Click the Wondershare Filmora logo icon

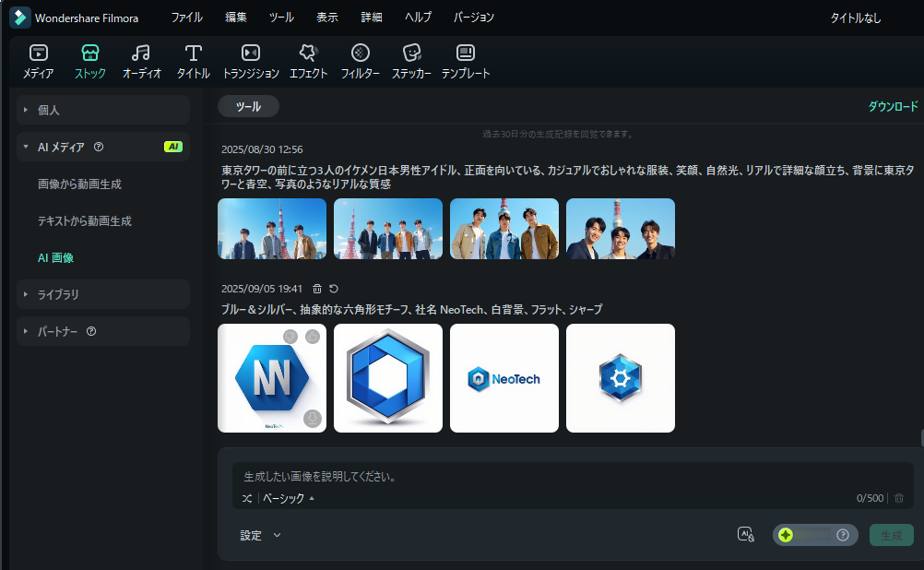pyautogui.click(x=19, y=18)
